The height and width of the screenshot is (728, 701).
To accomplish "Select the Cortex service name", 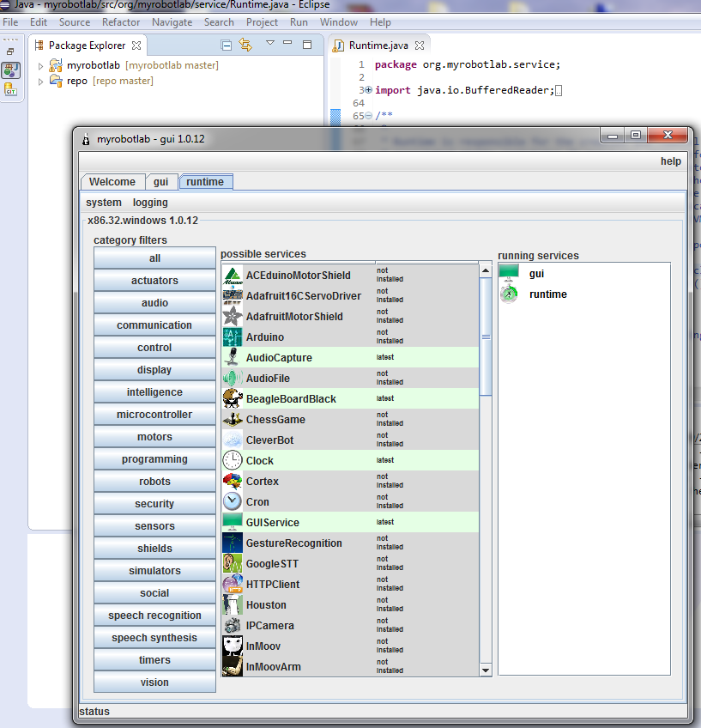I will point(262,482).
